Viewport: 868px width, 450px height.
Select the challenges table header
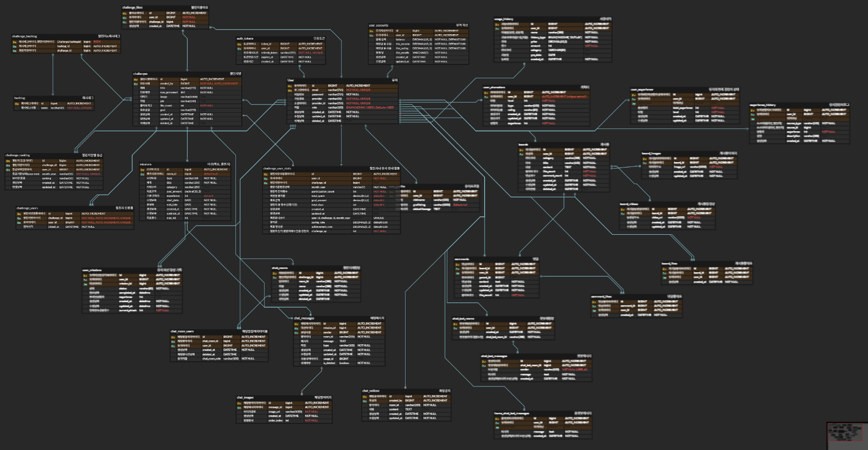(188, 74)
